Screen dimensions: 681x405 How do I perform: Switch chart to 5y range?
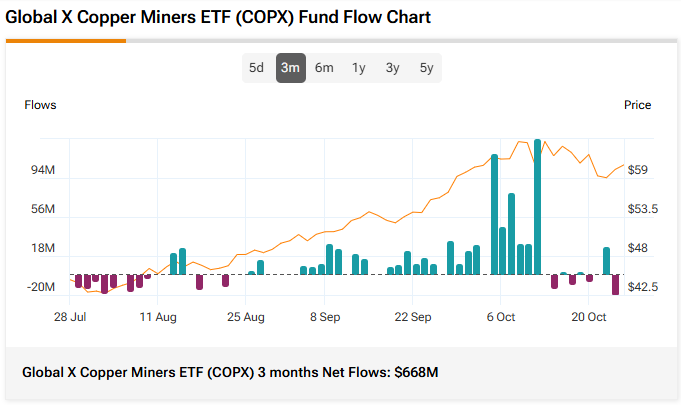[427, 68]
